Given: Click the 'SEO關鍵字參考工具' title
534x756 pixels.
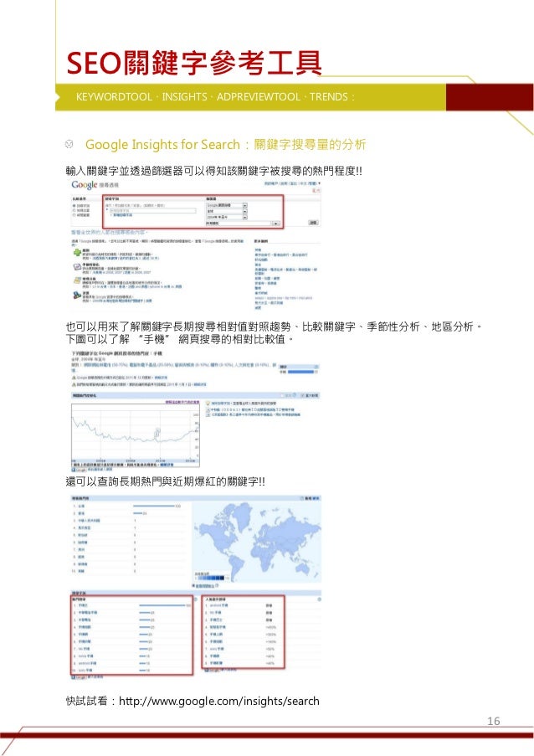Looking at the screenshot, I should (x=193, y=63).
